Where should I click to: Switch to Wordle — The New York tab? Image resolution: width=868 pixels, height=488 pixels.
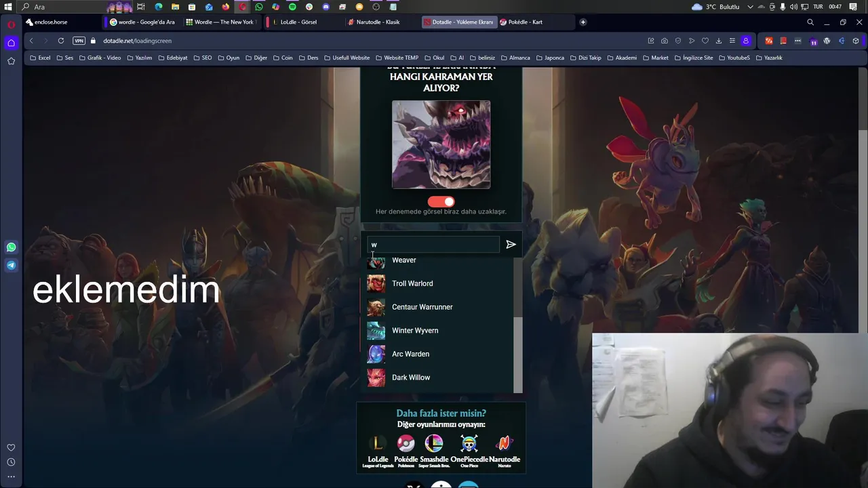tap(222, 22)
